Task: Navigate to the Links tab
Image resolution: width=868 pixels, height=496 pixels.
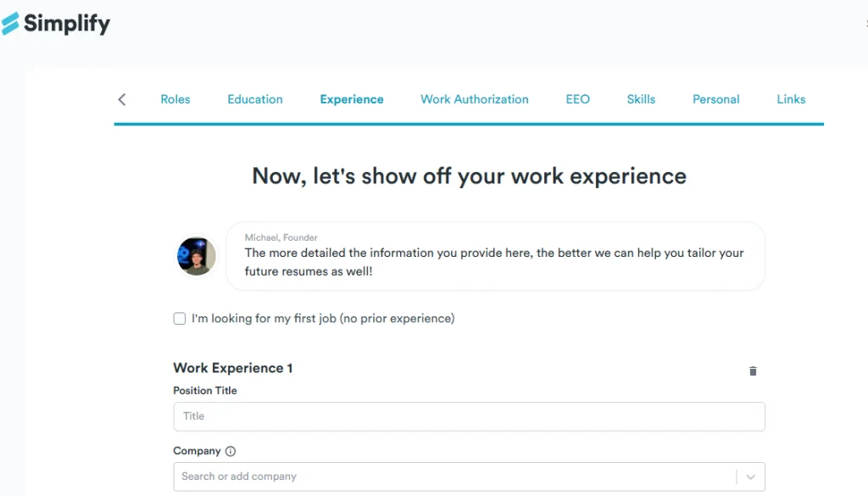Action: 790,99
